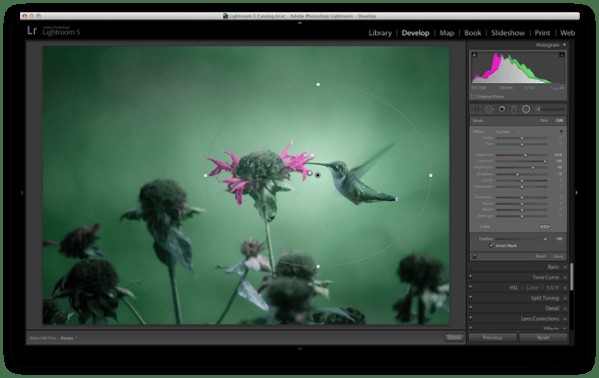Click Done below the photo
599x378 pixels.
pos(454,337)
